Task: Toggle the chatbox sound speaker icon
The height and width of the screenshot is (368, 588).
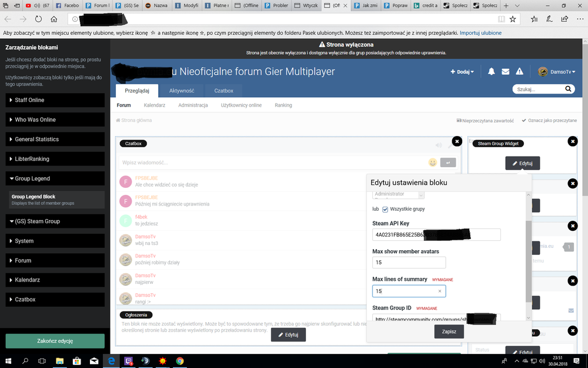Action: 439,145
